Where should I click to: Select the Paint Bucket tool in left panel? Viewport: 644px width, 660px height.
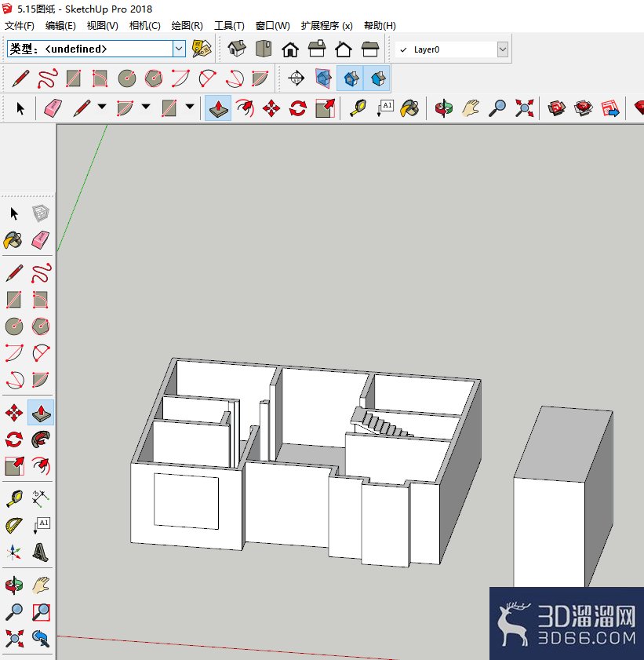point(13,240)
